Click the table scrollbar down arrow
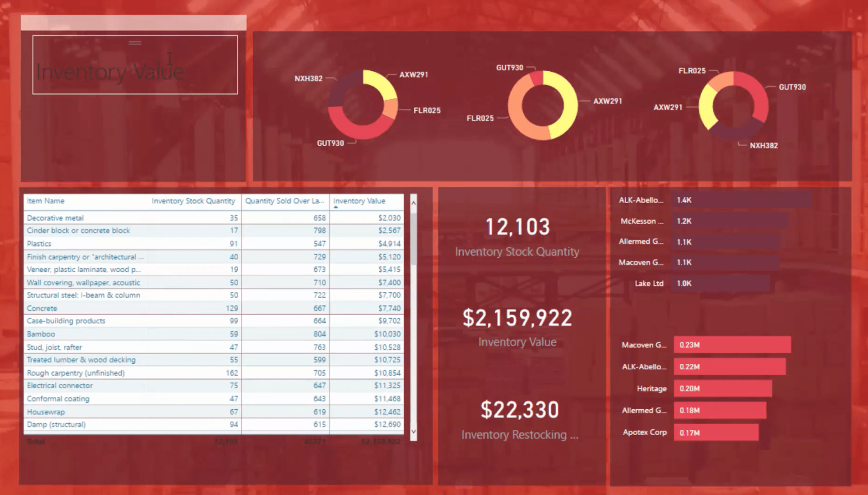The image size is (868, 495). (413, 431)
